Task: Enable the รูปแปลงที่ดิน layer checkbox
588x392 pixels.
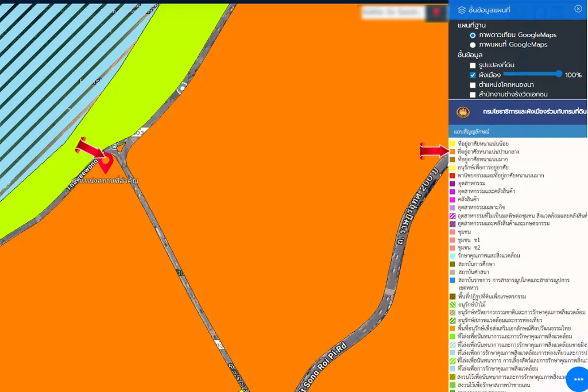Action: click(x=473, y=65)
